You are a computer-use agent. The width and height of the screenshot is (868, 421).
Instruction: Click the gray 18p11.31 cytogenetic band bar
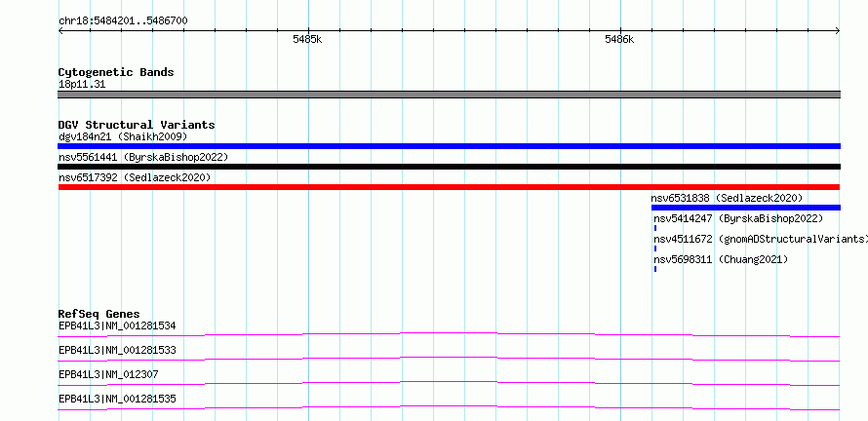(x=449, y=95)
